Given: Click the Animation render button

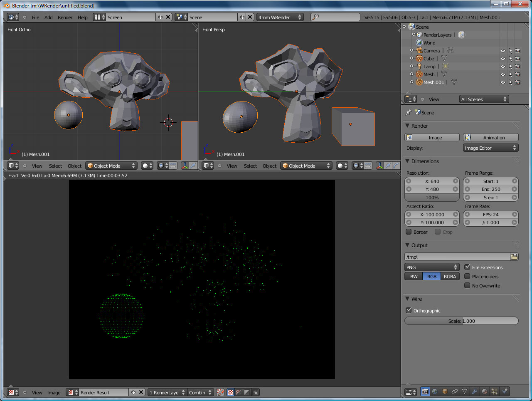Looking at the screenshot, I should tap(491, 138).
